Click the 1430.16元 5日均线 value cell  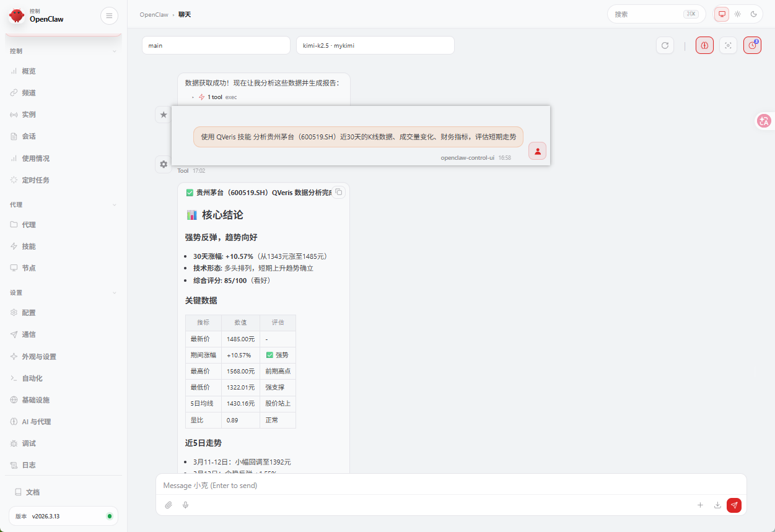coord(240,404)
